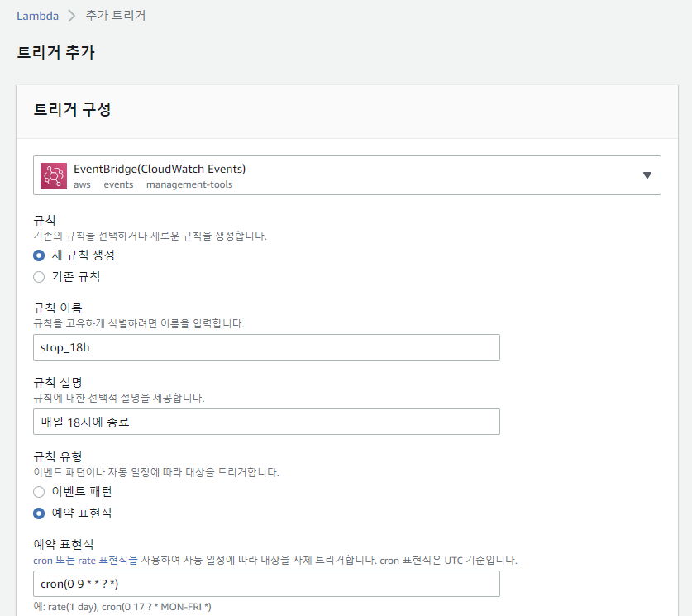Click the 트리거 구성 heading
The height and width of the screenshot is (616, 692).
coord(72,109)
